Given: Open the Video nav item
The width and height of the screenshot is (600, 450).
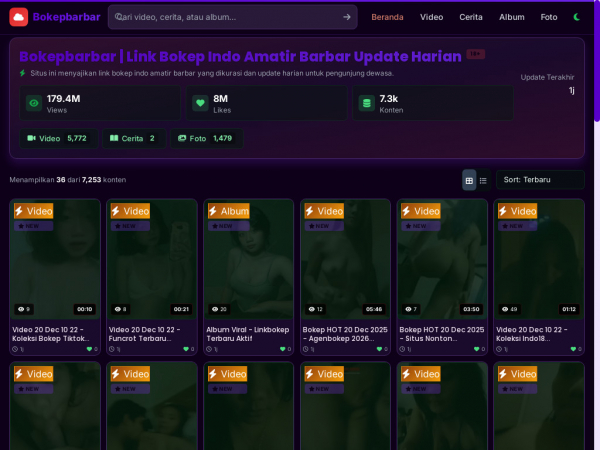Looking at the screenshot, I should click(x=431, y=17).
